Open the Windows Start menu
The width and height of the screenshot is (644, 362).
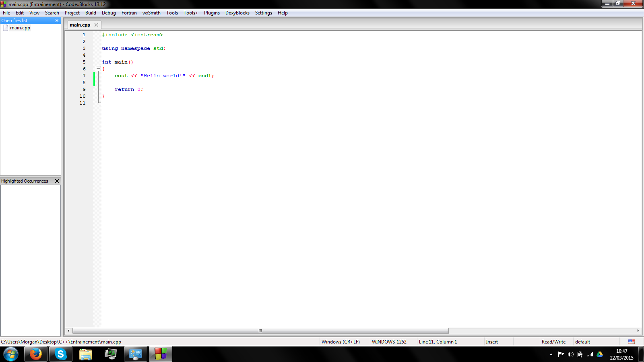coord(11,354)
